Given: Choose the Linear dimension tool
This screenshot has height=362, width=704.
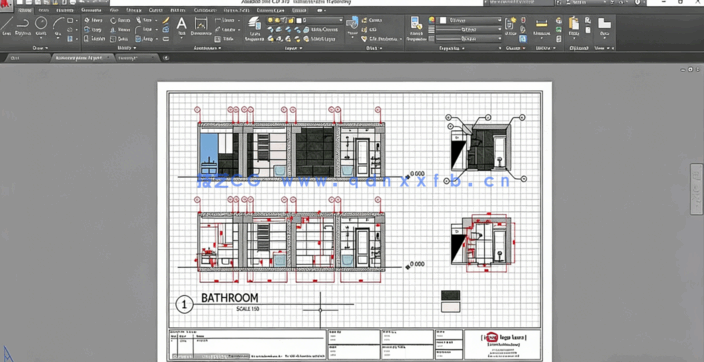Looking at the screenshot, I should point(224,20).
